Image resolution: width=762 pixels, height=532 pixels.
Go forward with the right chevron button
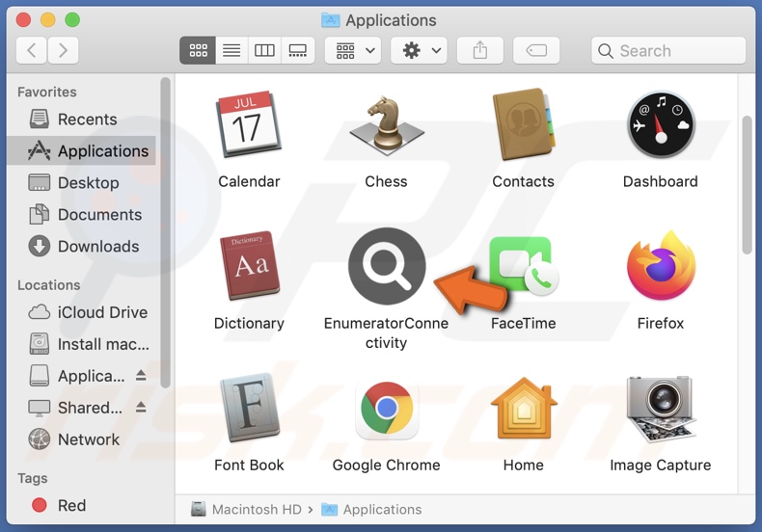click(x=63, y=50)
